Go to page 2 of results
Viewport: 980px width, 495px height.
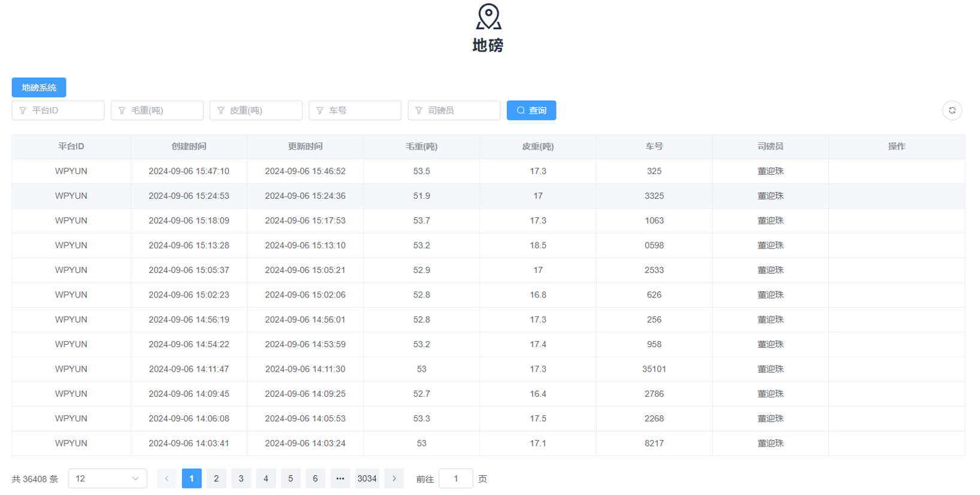coord(216,478)
